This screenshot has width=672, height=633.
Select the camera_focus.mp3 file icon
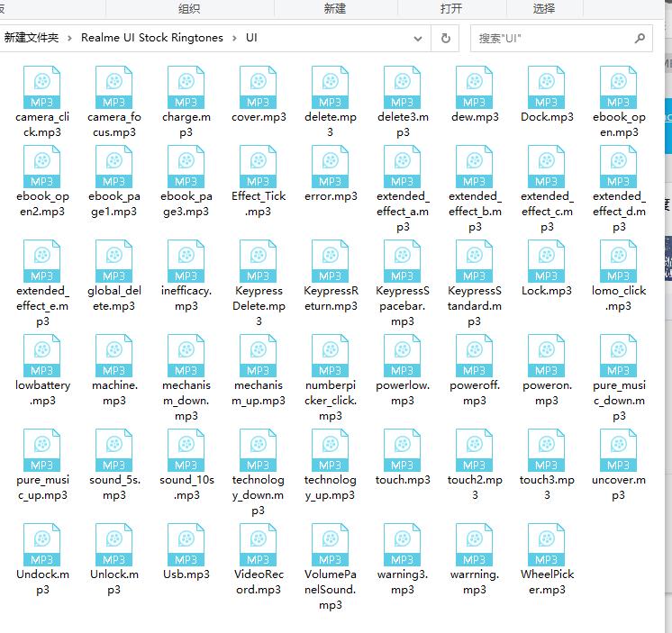pos(114,87)
